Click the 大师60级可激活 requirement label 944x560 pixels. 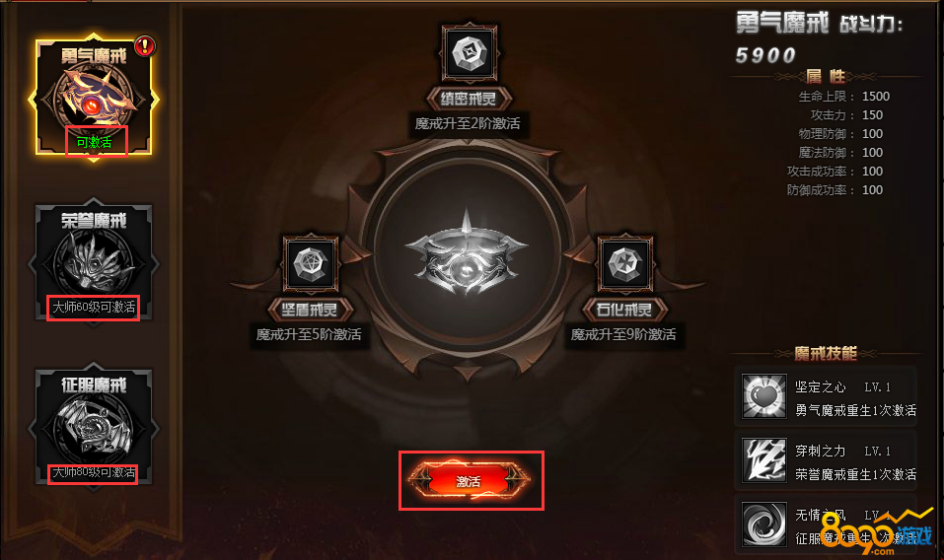[94, 308]
